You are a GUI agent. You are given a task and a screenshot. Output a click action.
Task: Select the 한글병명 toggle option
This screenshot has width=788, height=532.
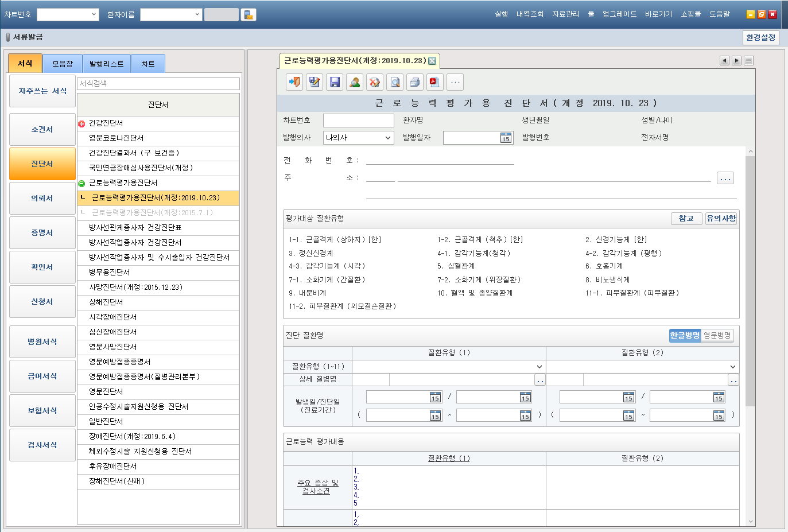(685, 335)
